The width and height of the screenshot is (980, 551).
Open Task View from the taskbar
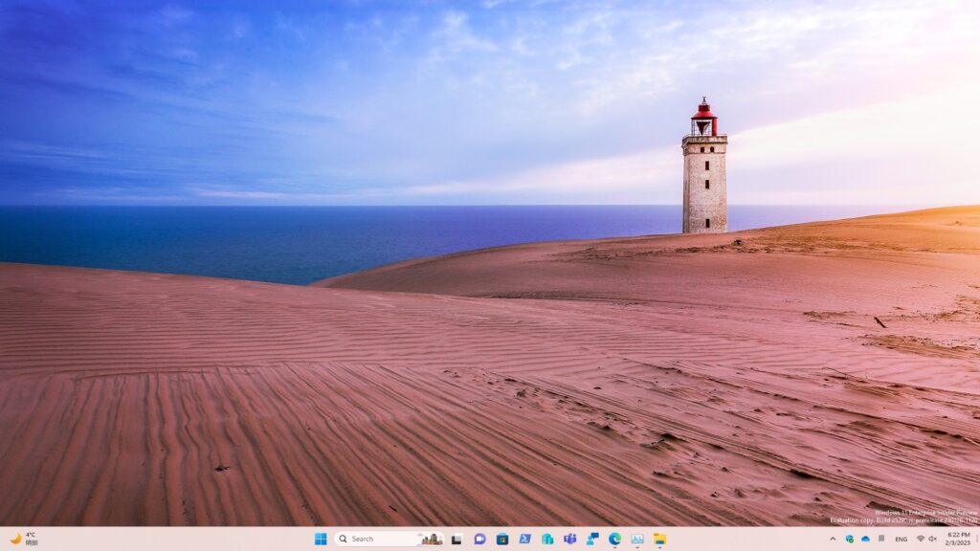pos(457,539)
